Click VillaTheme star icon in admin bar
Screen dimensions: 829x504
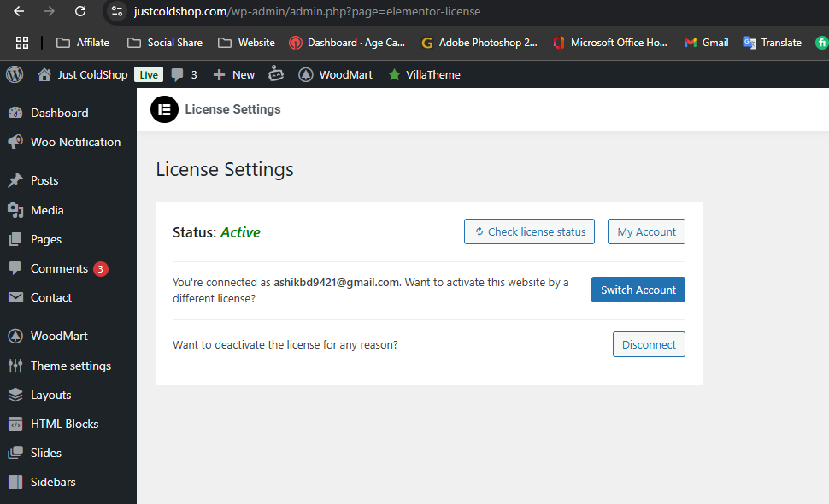click(394, 74)
